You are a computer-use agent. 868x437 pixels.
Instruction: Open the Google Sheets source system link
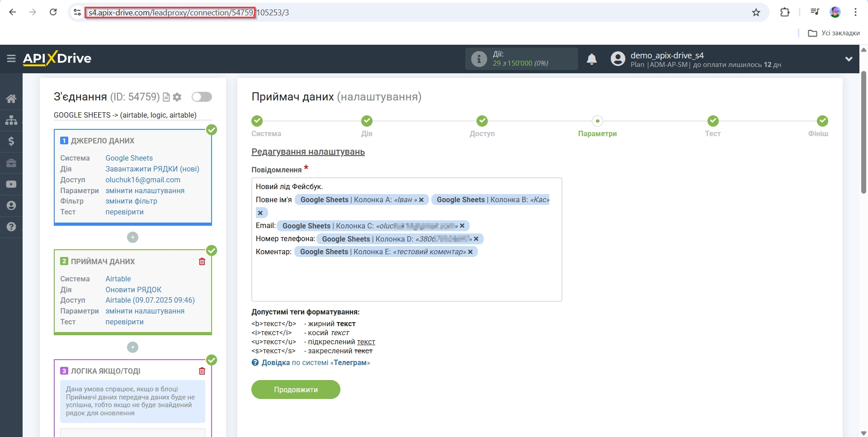click(x=129, y=158)
